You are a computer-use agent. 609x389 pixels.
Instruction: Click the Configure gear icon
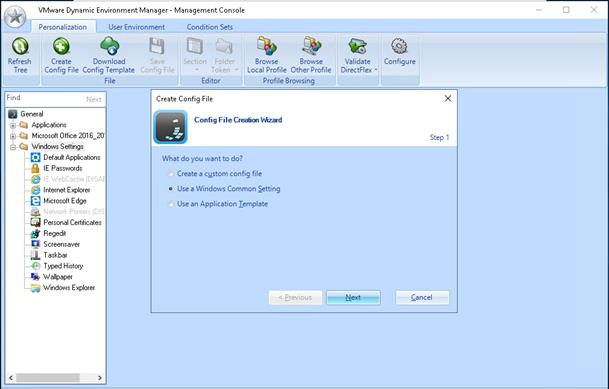click(x=399, y=47)
